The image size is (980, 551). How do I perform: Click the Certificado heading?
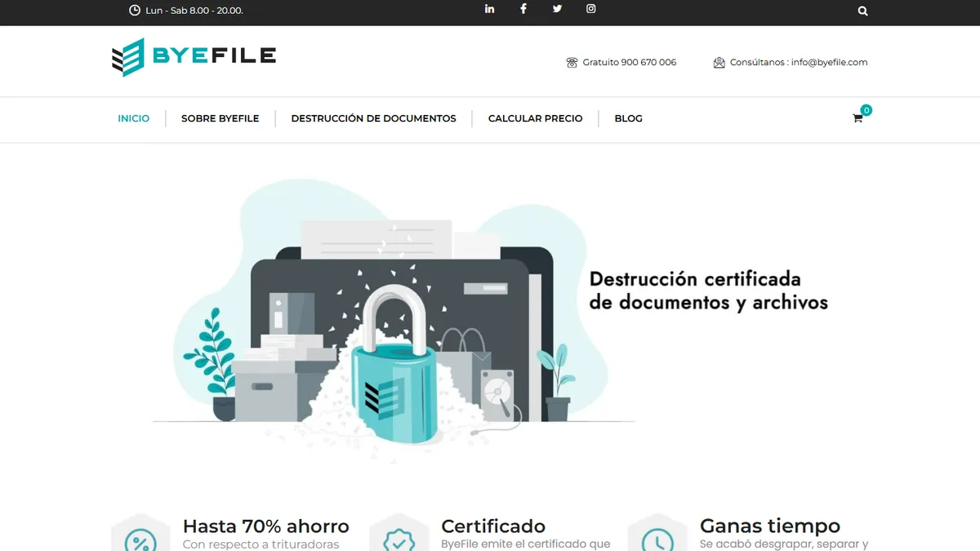493,526
